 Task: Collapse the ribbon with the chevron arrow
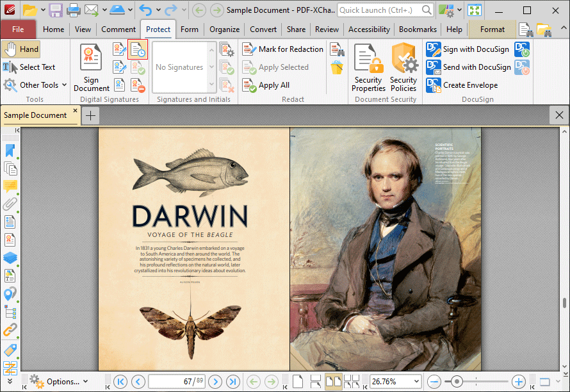point(563,28)
